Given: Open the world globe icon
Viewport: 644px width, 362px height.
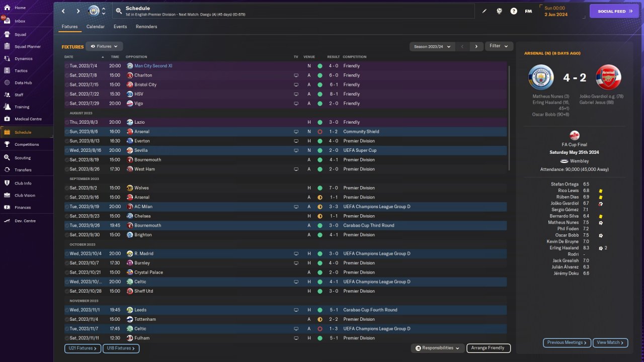Looking at the screenshot, I should tap(499, 11).
